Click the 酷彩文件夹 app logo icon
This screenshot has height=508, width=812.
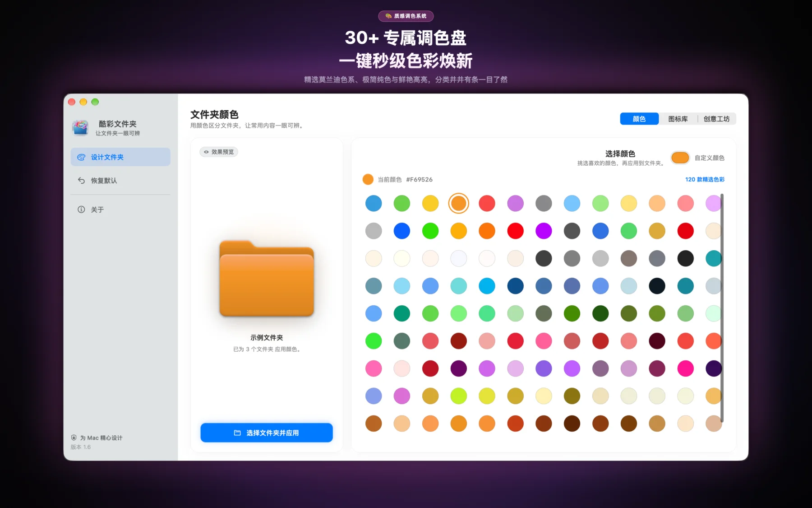[81, 128]
